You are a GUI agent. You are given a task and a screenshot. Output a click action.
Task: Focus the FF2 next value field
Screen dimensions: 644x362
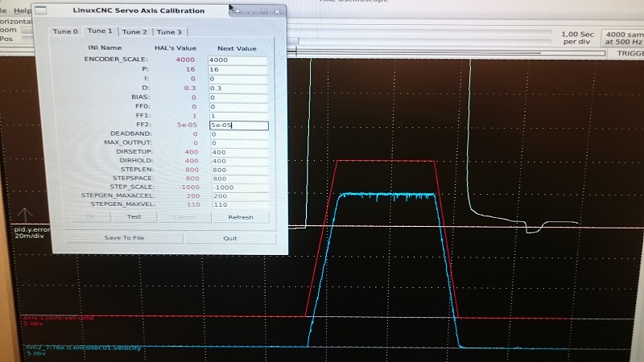238,125
